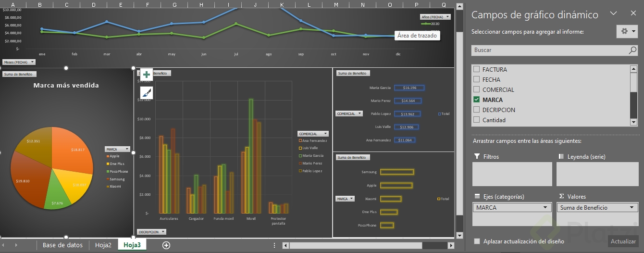Click the Leyenda (serie) area box
The height and width of the screenshot is (253, 644).
pyautogui.click(x=598, y=174)
